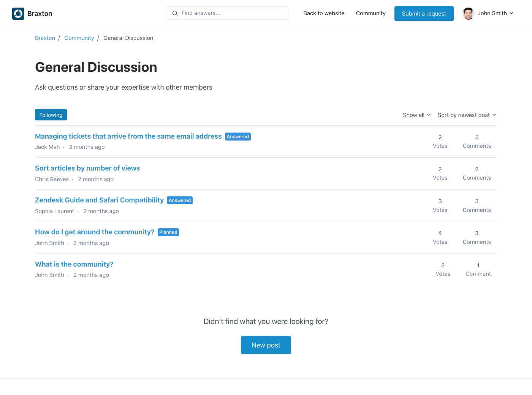Navigate to Community breadcrumb link
This screenshot has width=532, height=395.
[x=79, y=38]
